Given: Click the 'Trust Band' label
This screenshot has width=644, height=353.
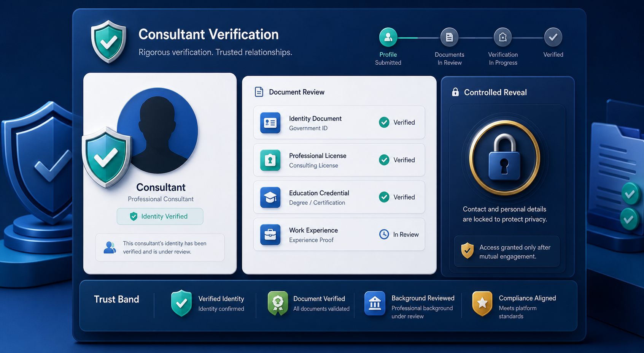Looking at the screenshot, I should [116, 299].
